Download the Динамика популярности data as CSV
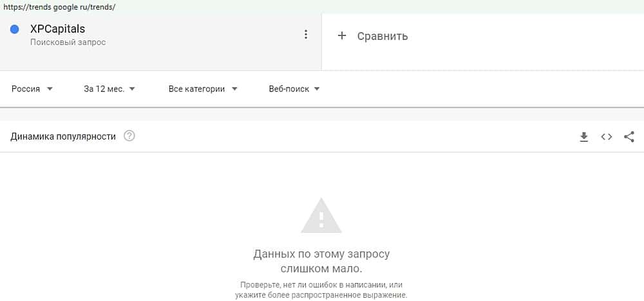The height and width of the screenshot is (301, 644). 583,137
